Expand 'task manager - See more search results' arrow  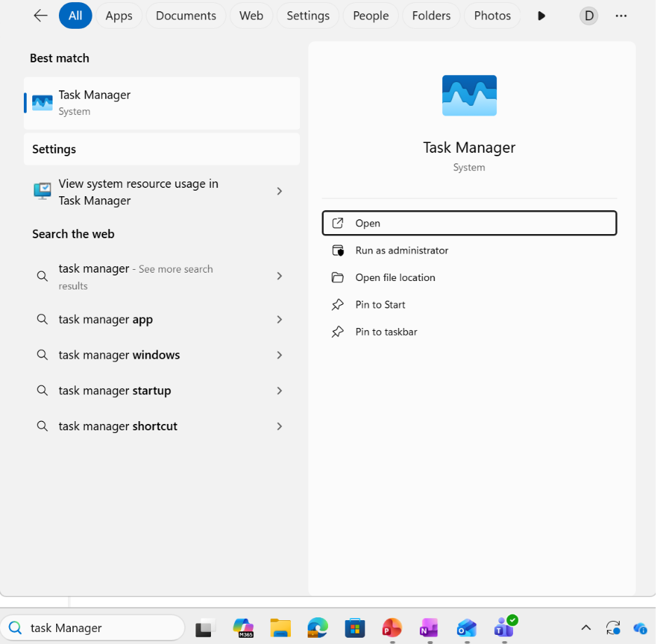(x=280, y=276)
